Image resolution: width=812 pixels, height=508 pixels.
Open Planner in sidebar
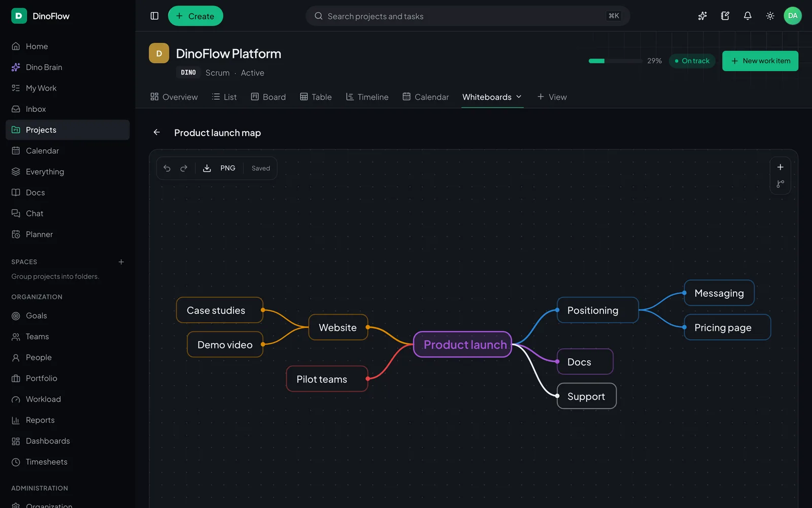[x=67, y=234]
